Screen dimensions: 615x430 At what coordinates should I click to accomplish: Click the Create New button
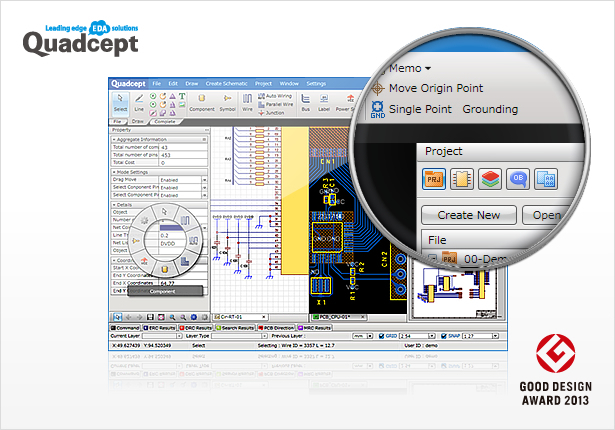click(469, 215)
